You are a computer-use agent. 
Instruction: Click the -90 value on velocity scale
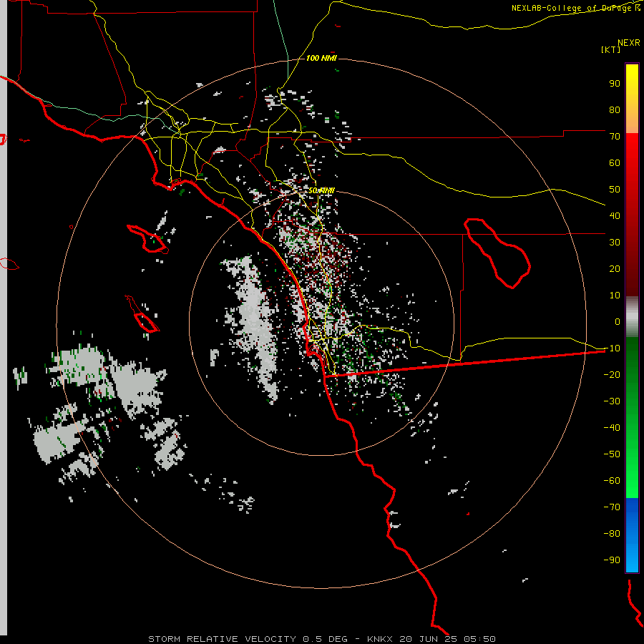612,560
